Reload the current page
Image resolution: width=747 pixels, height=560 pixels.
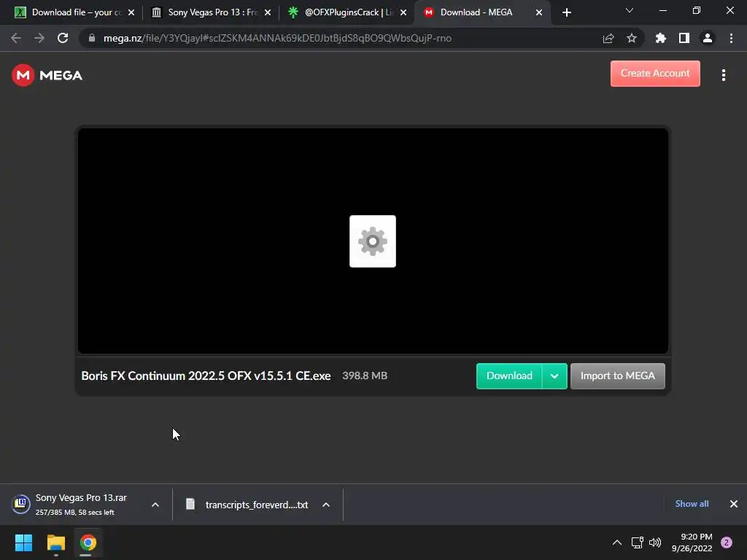pyautogui.click(x=63, y=38)
